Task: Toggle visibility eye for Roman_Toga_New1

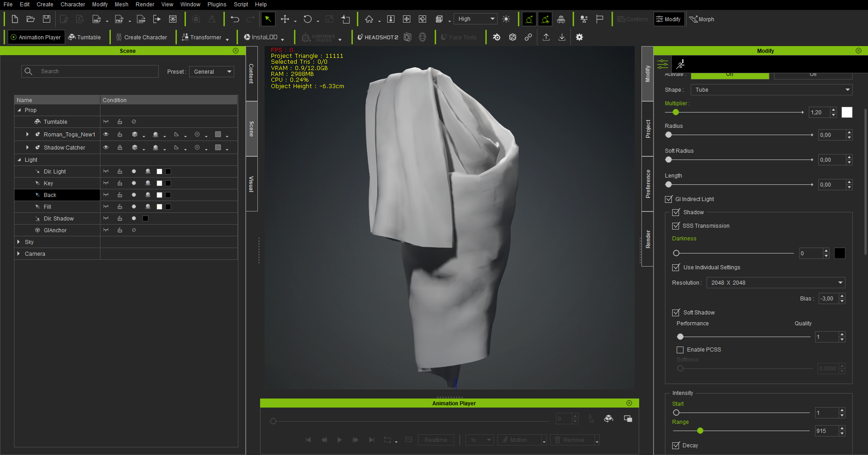Action: (106, 135)
